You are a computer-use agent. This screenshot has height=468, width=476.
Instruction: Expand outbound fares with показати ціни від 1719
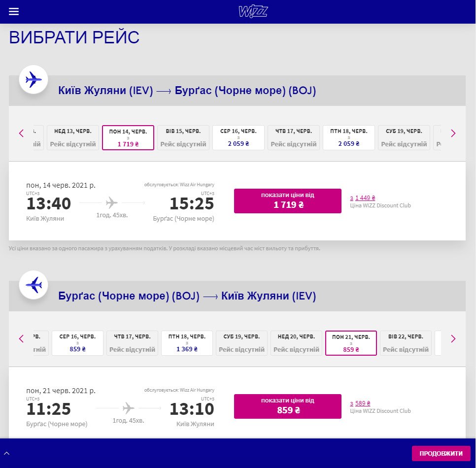click(x=287, y=201)
